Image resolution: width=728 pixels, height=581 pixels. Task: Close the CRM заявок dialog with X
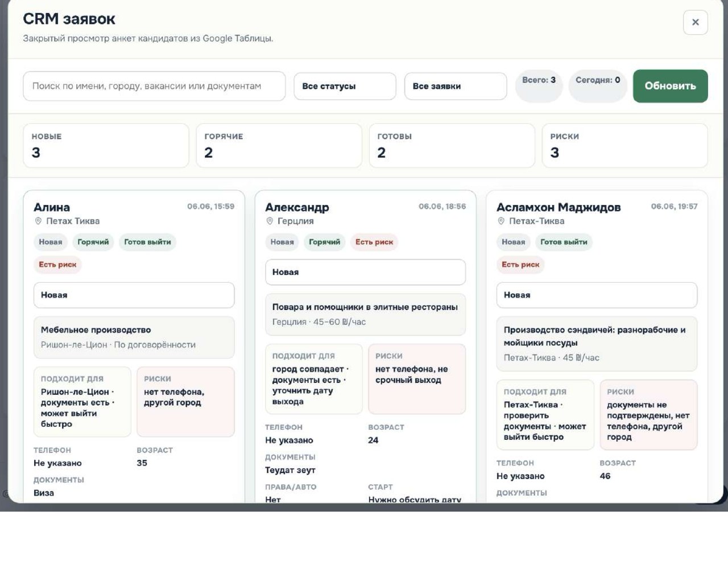(695, 22)
